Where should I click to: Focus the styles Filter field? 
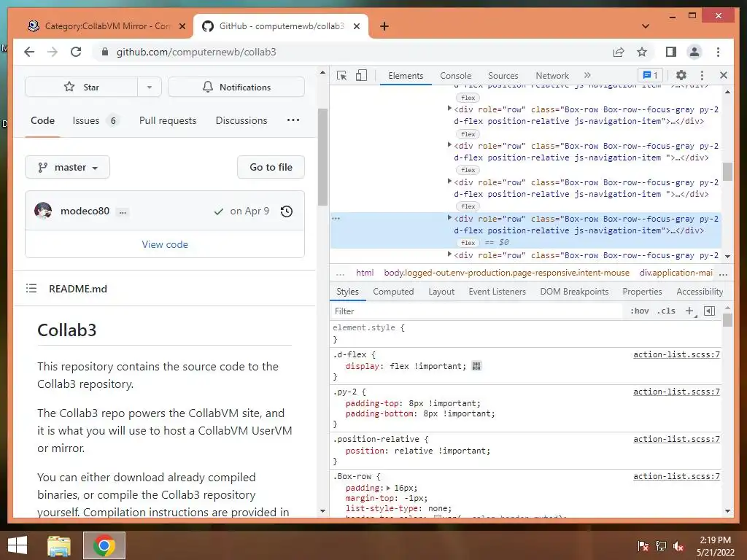click(476, 311)
